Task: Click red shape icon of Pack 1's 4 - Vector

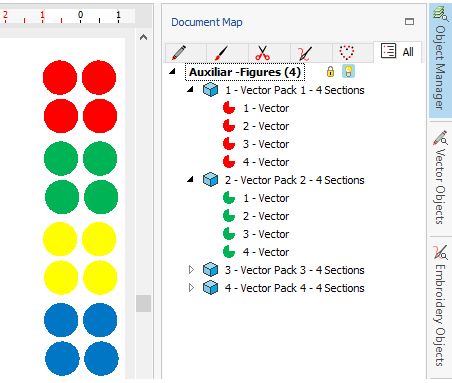Action: 229,162
